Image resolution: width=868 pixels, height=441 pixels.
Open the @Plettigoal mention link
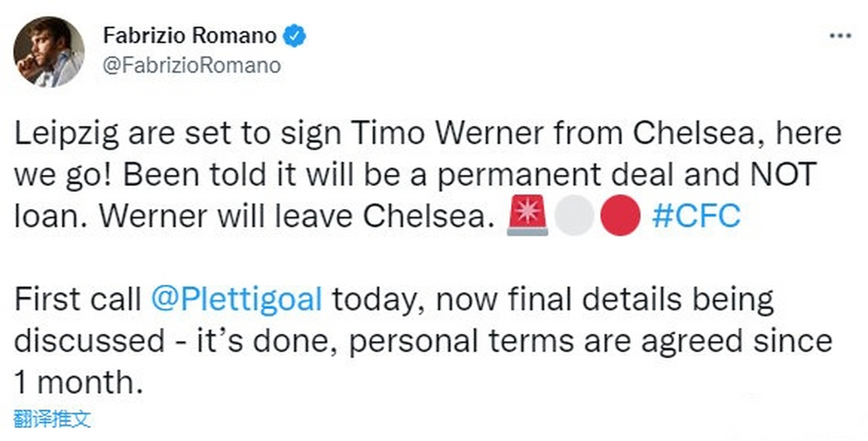coord(237,300)
